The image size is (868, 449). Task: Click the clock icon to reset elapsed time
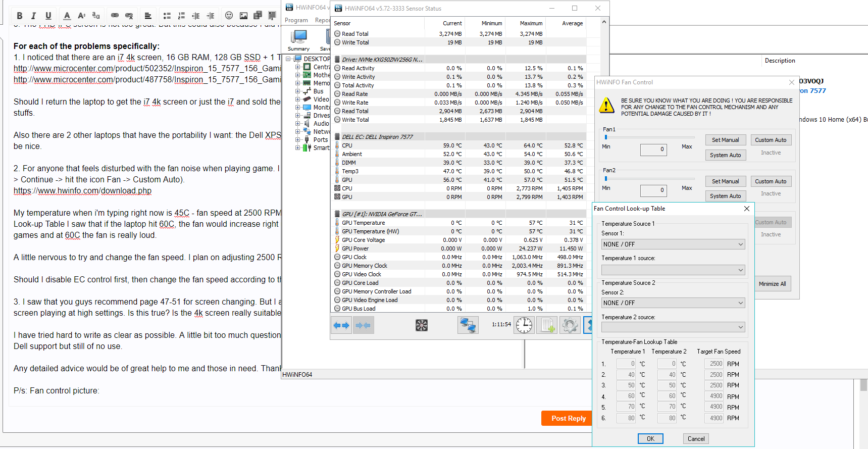click(524, 325)
